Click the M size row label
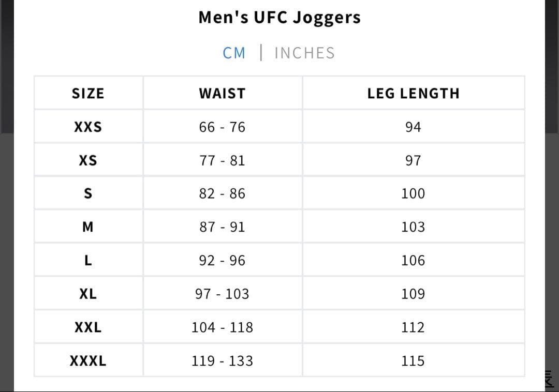The image size is (559, 392). coord(88,227)
